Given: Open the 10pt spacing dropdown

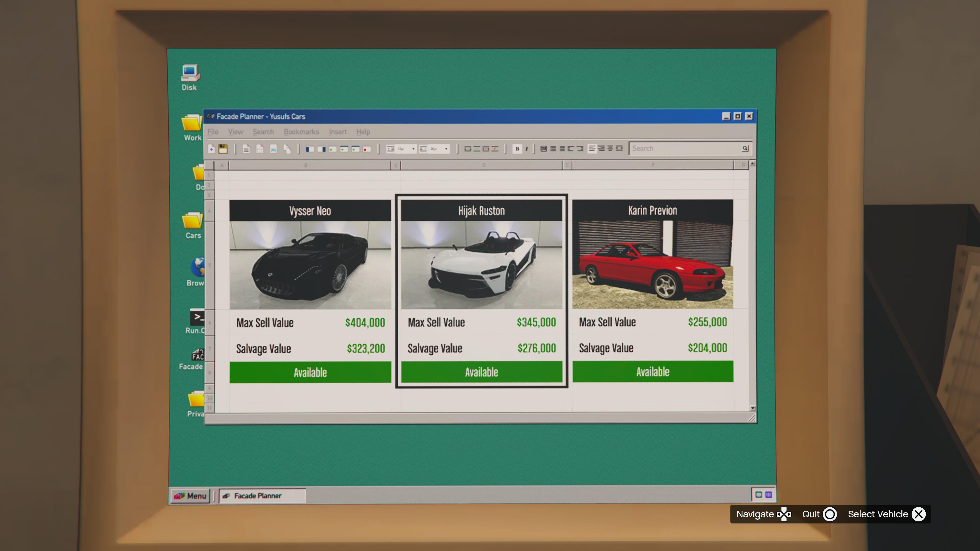Looking at the screenshot, I should click(x=413, y=149).
